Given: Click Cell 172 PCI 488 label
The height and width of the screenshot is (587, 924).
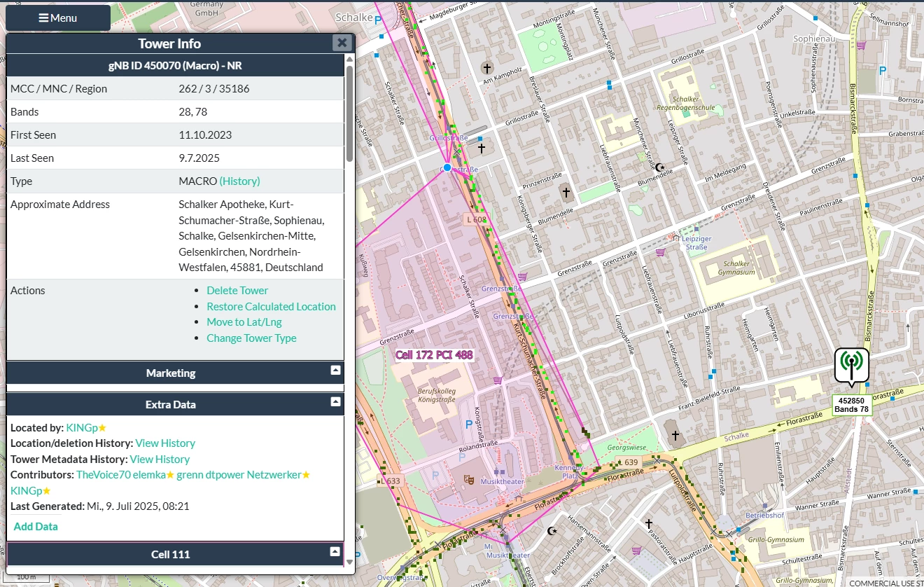Looking at the screenshot, I should click(434, 355).
